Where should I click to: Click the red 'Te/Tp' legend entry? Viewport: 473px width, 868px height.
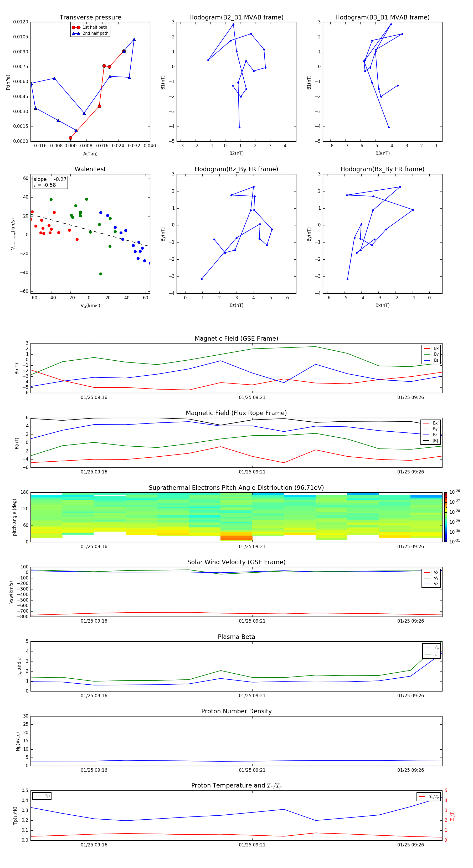click(x=429, y=796)
